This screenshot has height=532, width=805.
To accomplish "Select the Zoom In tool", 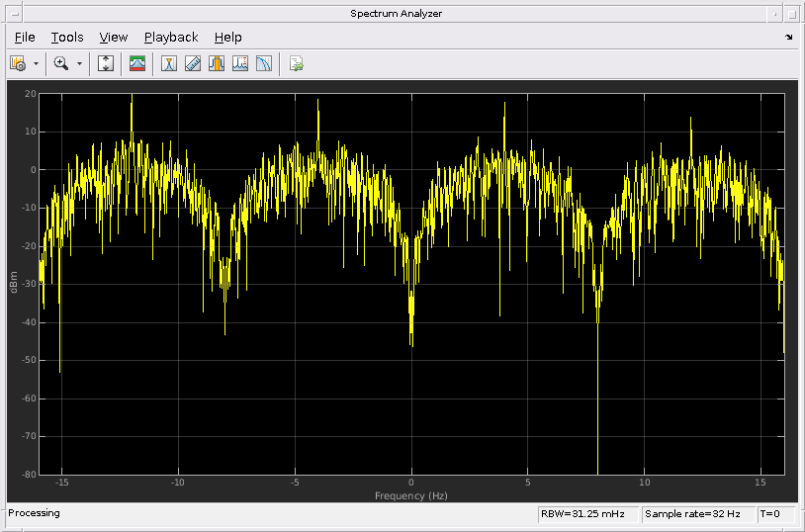I will tap(61, 63).
